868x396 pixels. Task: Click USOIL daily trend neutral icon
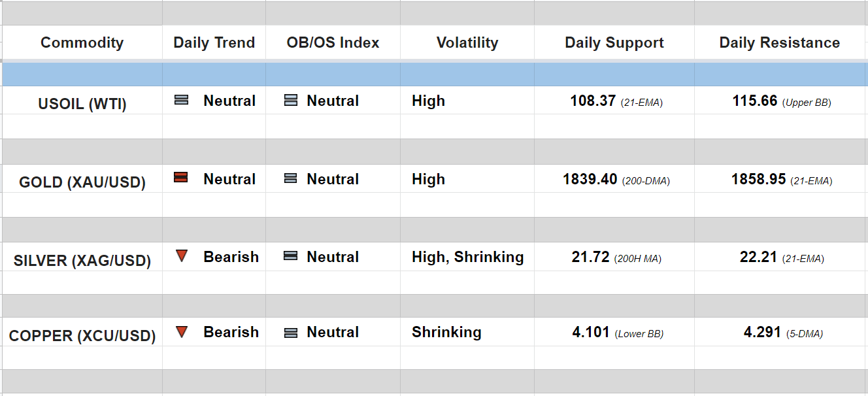pyautogui.click(x=181, y=101)
